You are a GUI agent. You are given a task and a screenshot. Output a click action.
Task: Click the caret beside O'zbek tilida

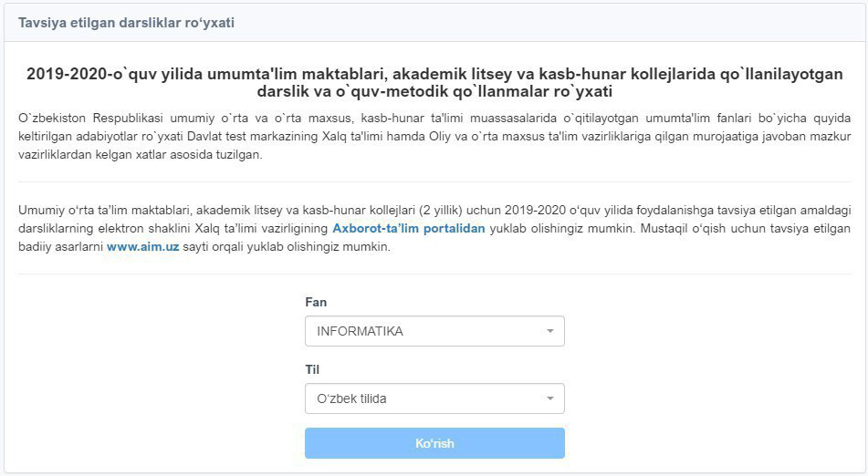549,398
